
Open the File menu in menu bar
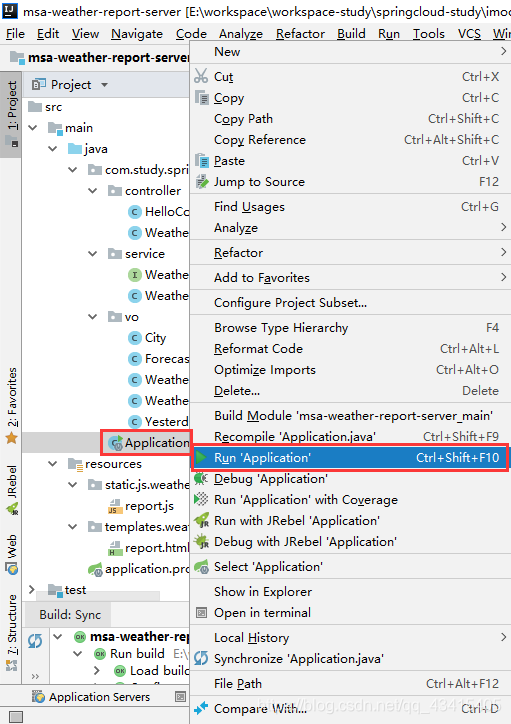(x=16, y=34)
